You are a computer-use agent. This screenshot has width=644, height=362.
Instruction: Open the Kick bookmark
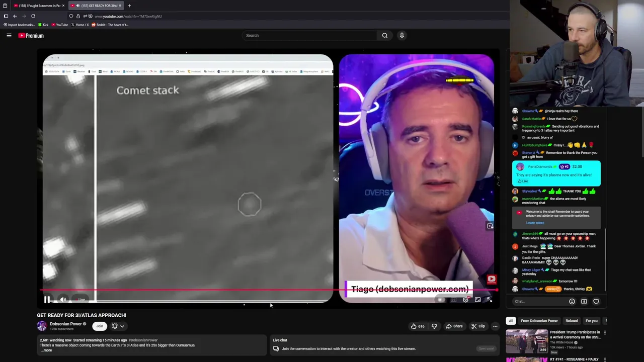tap(43, 25)
